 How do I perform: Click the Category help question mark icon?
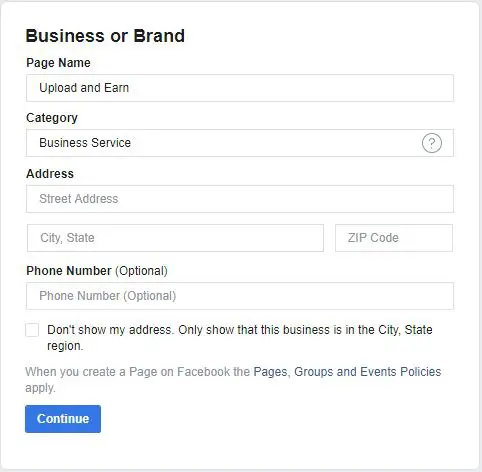click(x=432, y=143)
